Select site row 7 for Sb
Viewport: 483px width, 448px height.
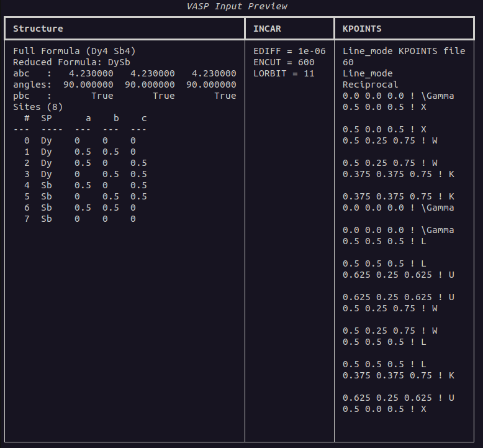80,219
